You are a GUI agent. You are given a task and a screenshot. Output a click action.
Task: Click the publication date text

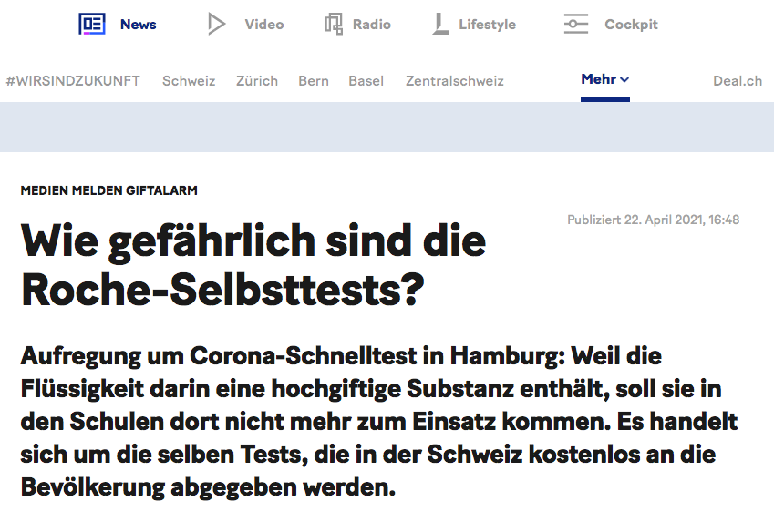[x=653, y=220]
